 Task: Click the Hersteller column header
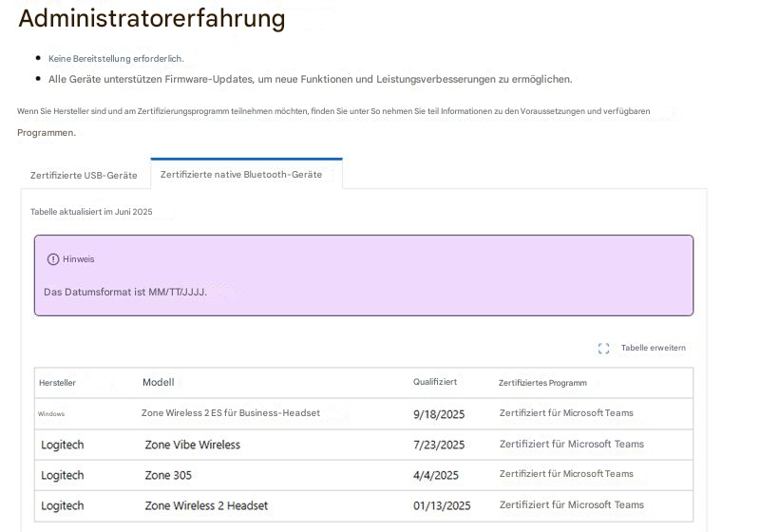click(57, 383)
